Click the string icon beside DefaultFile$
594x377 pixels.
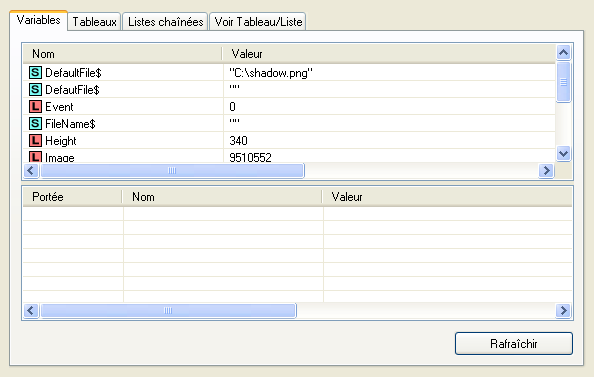click(35, 72)
